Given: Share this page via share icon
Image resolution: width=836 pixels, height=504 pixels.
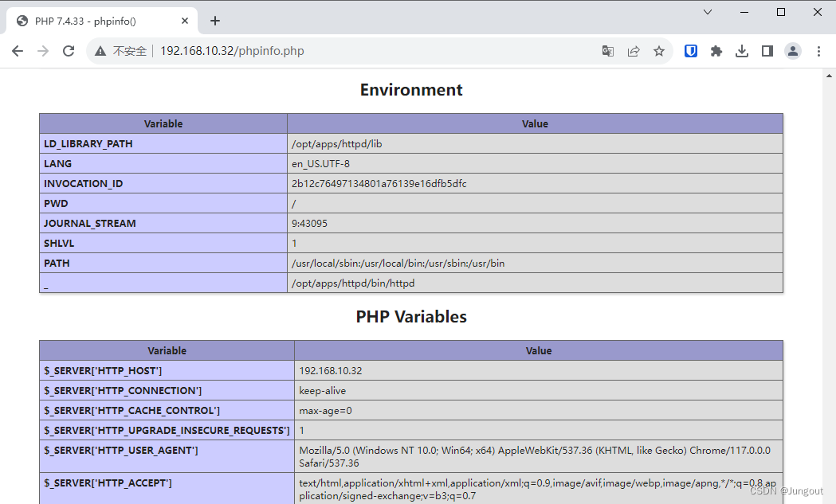Looking at the screenshot, I should click(634, 51).
